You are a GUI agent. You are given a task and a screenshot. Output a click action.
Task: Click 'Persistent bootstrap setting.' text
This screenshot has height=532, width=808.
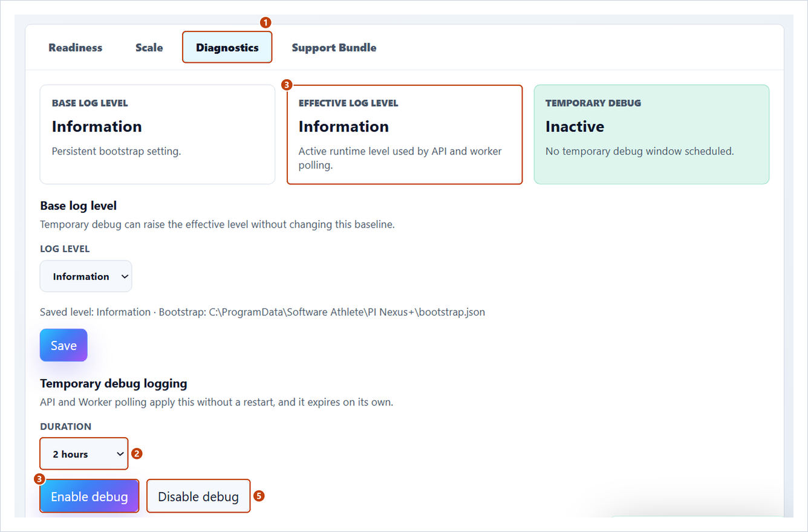pyautogui.click(x=117, y=151)
